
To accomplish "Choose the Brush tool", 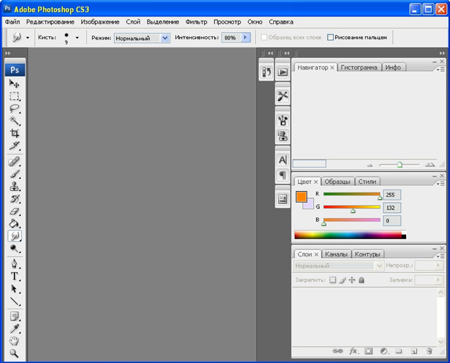I will (14, 174).
